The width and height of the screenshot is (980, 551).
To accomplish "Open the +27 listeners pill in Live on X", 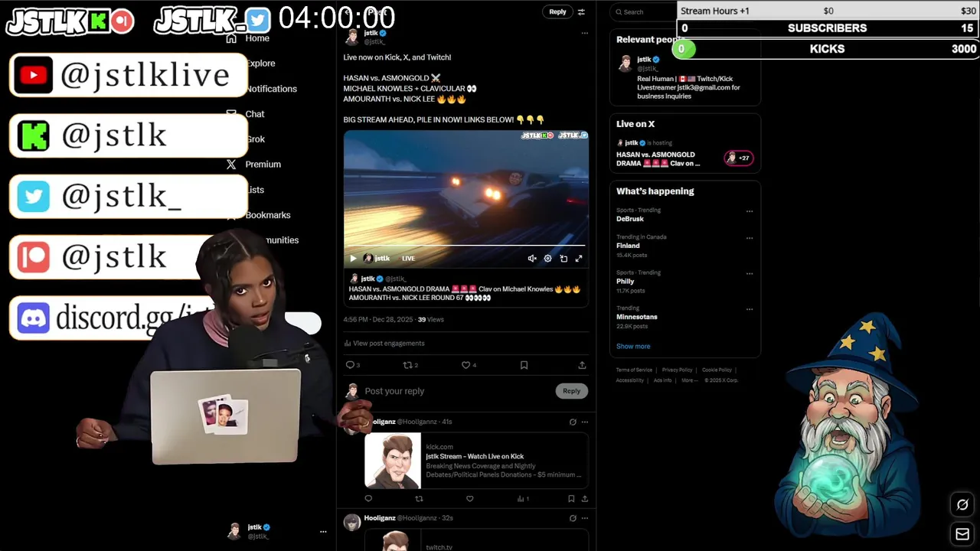I will pos(739,158).
